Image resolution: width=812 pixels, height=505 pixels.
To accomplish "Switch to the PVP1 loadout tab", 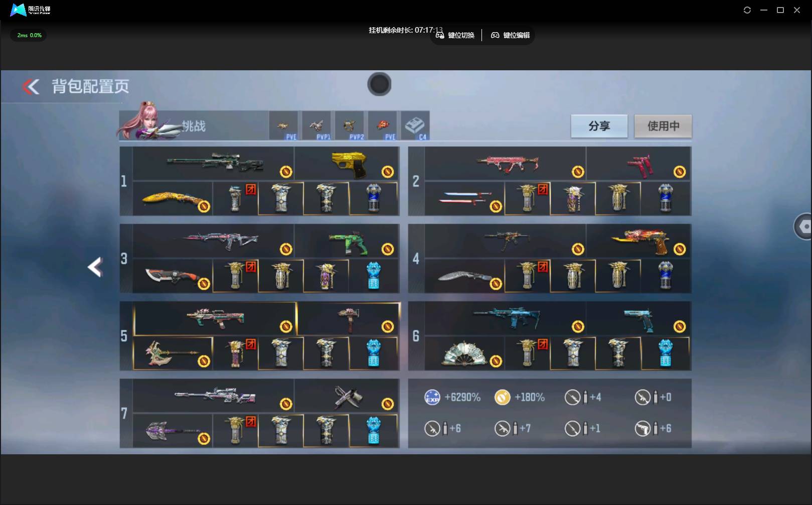I will click(x=316, y=126).
